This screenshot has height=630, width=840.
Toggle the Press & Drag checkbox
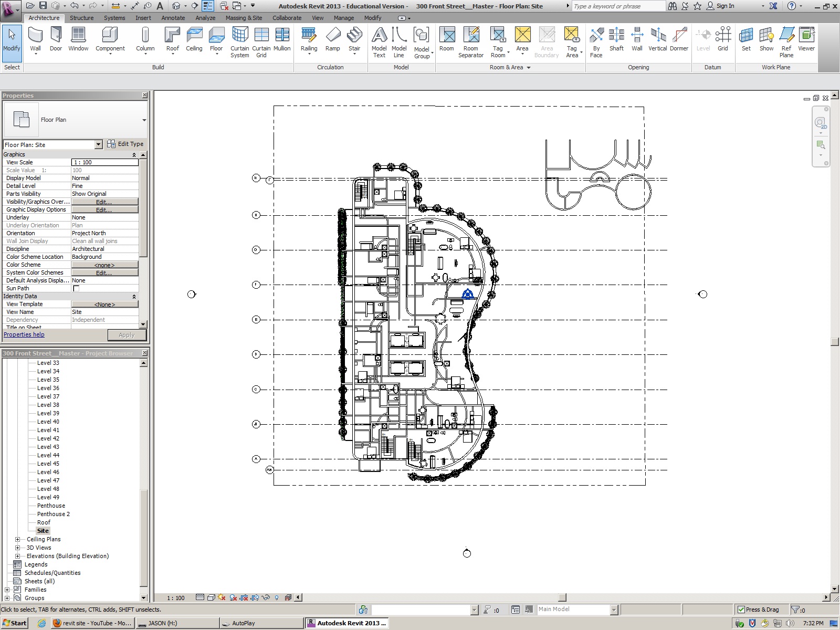pos(741,610)
